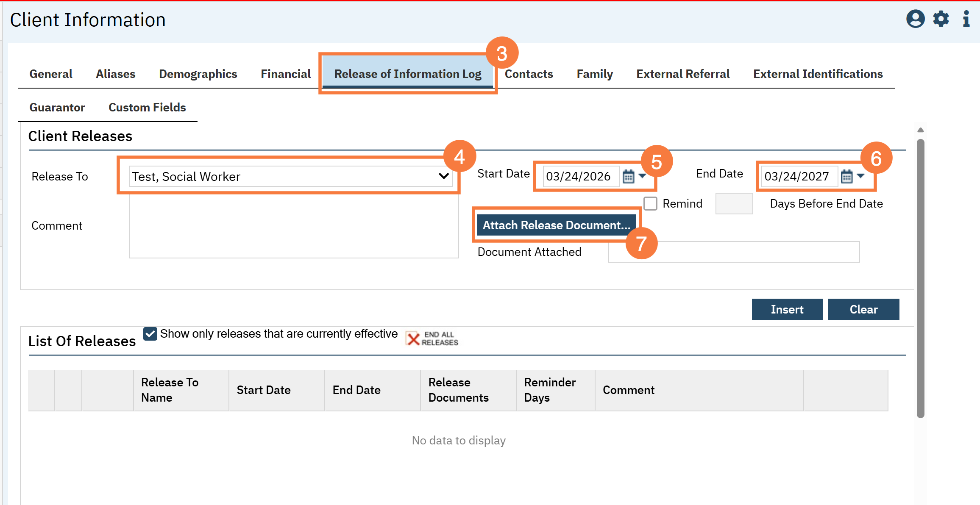This screenshot has width=980, height=505.
Task: Click the End All Releases red X icon
Action: click(413, 339)
